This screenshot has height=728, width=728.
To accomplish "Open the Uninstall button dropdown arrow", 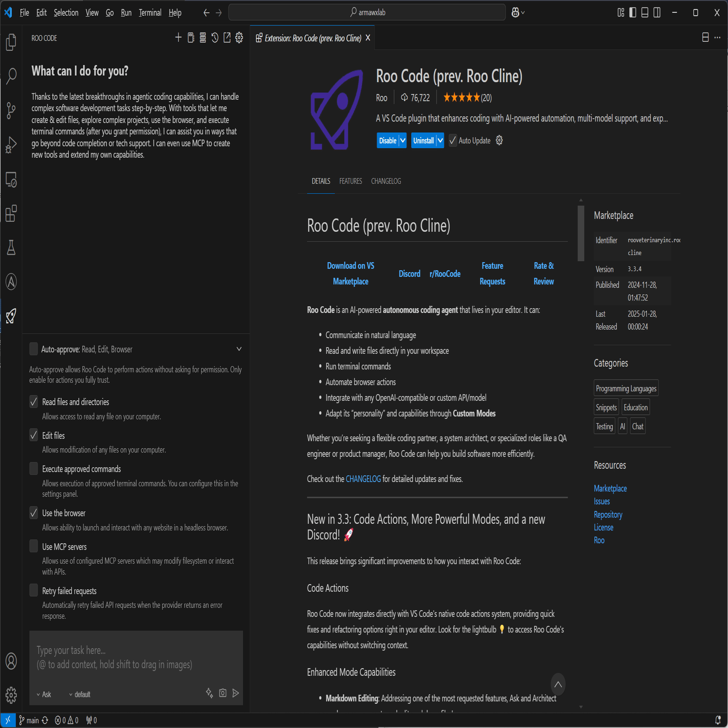I will pos(440,140).
